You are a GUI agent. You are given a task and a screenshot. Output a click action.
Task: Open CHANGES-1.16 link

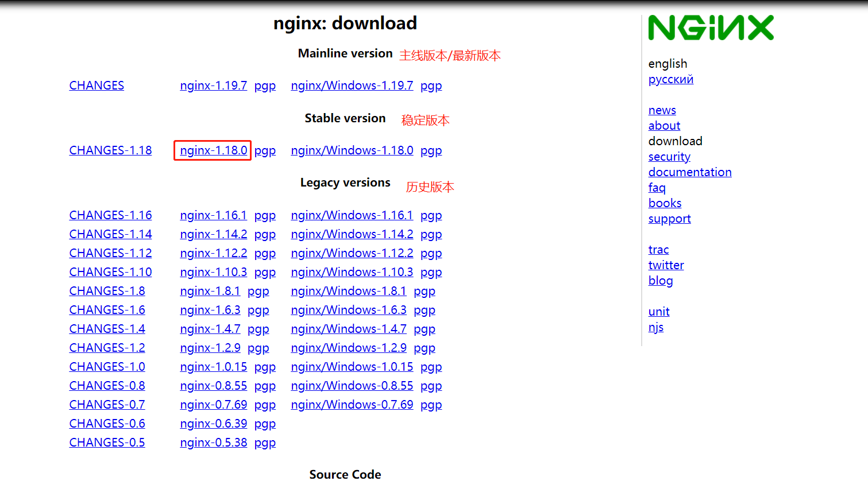(110, 215)
